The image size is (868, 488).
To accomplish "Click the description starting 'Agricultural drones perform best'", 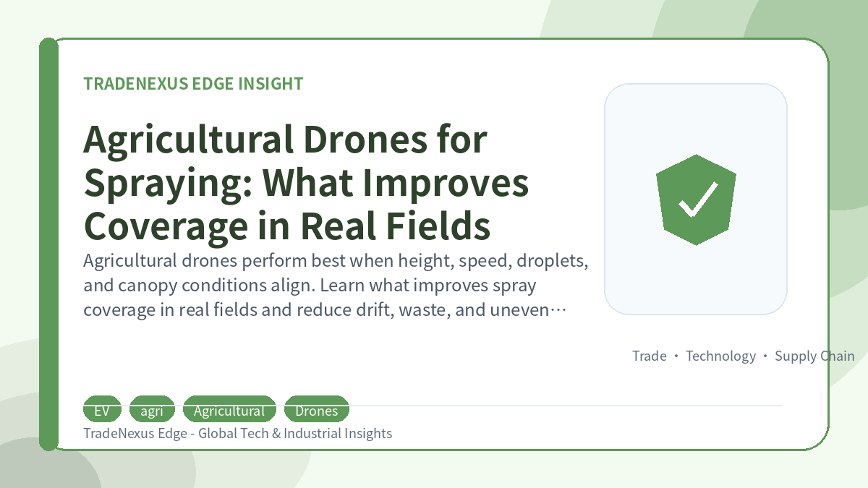I will tap(335, 285).
